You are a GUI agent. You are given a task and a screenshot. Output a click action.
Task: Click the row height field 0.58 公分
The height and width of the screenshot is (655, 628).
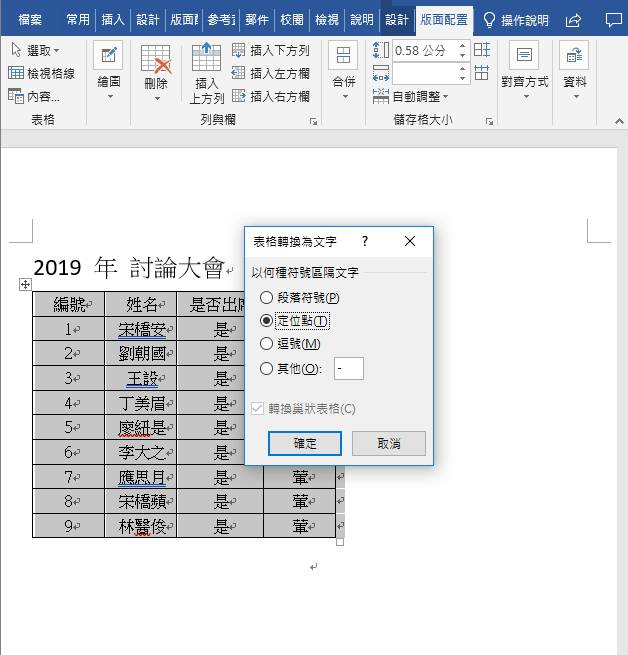tap(424, 51)
